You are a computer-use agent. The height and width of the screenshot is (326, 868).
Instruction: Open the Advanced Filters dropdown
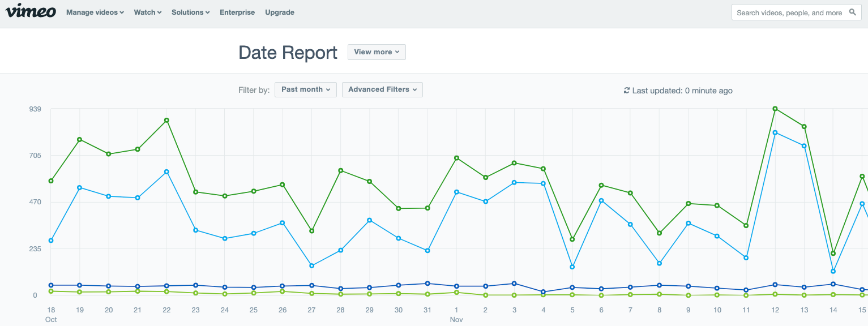pos(382,89)
